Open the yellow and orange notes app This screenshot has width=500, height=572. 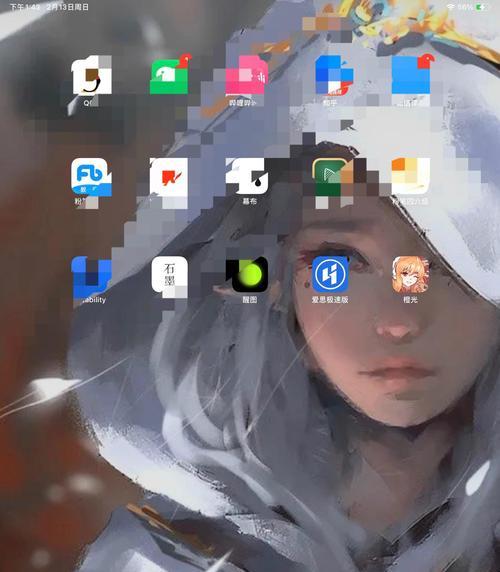(411, 177)
